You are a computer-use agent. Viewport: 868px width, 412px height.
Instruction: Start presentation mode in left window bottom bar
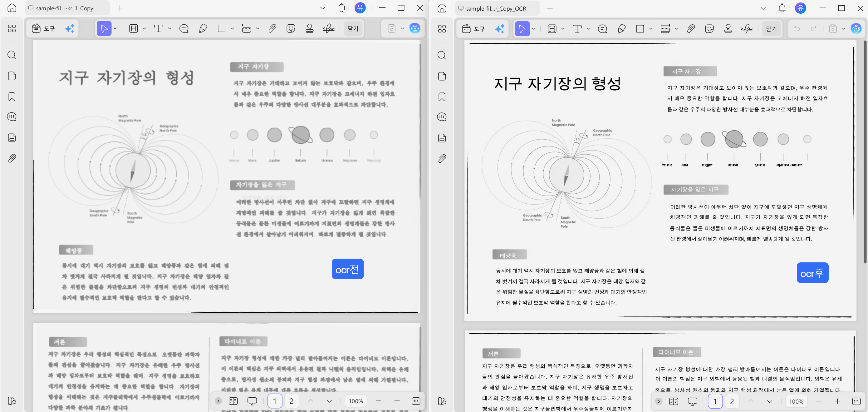tap(252, 401)
